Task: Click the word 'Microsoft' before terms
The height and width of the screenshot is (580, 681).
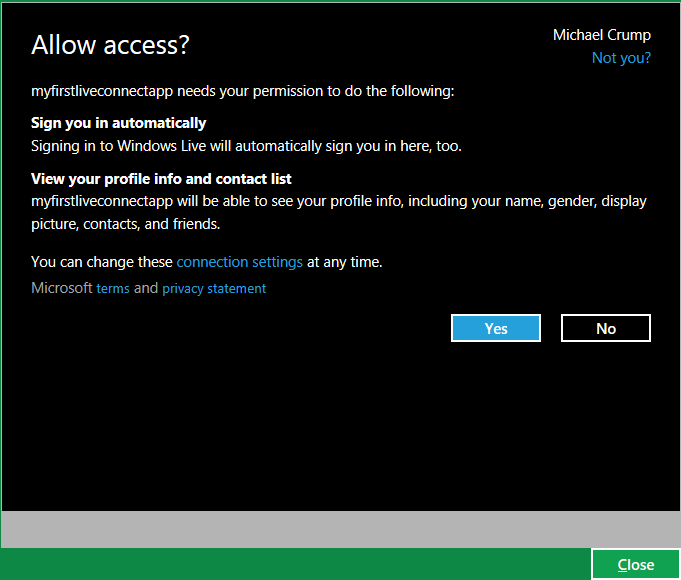Action: pos(62,288)
